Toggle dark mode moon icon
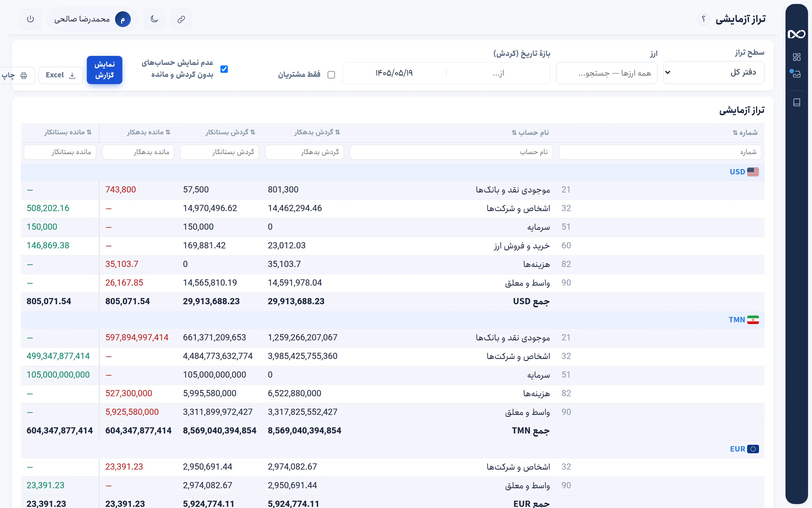812x508 pixels. tap(154, 19)
